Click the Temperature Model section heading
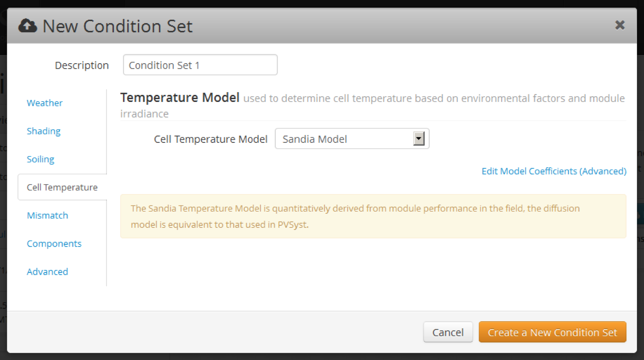The image size is (644, 360). [180, 98]
